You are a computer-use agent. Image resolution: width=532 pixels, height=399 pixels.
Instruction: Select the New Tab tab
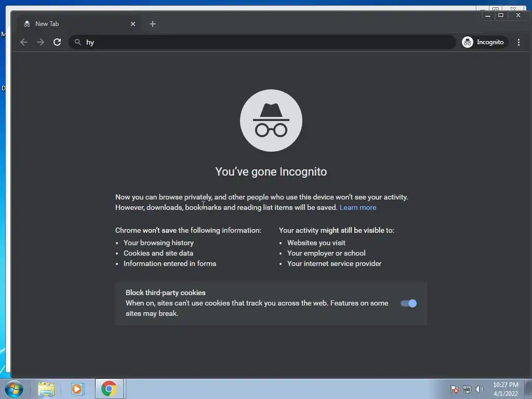point(79,24)
